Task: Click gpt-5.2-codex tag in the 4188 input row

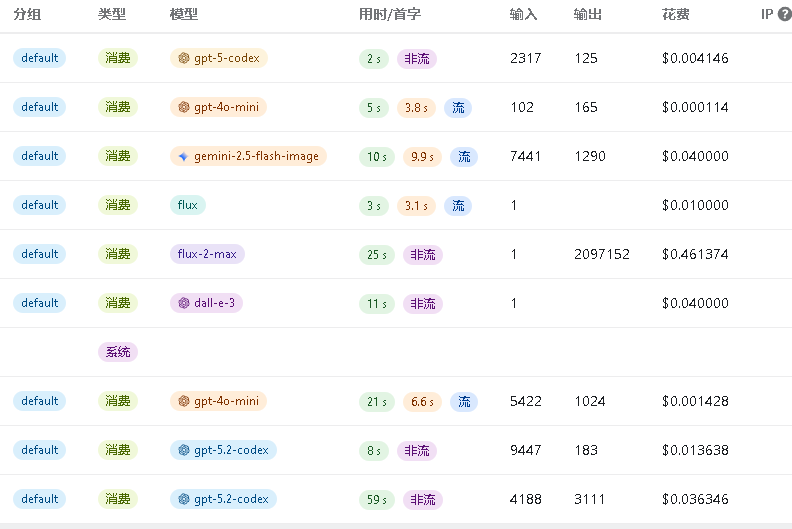Action: click(223, 499)
